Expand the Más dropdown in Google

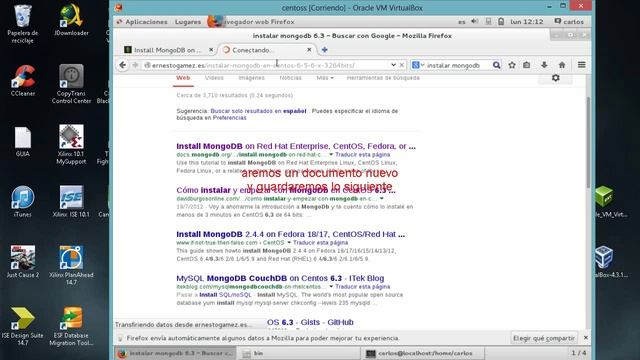coord(325,78)
